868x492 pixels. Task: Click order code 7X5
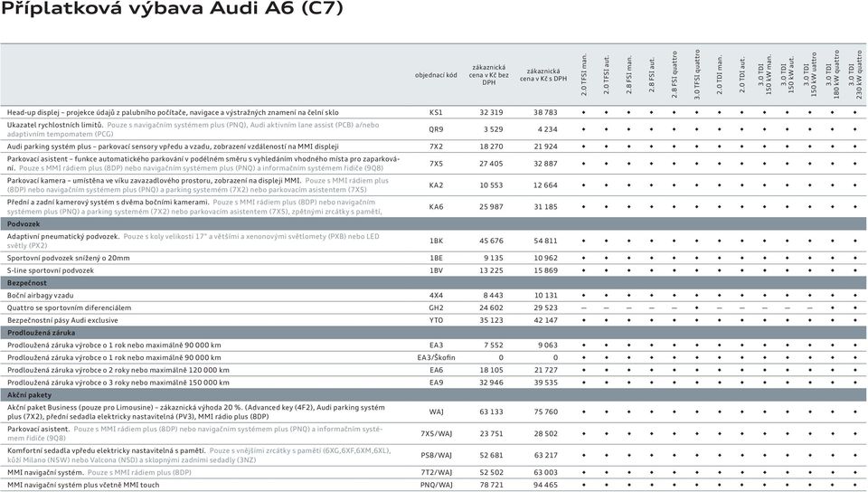tap(436, 164)
